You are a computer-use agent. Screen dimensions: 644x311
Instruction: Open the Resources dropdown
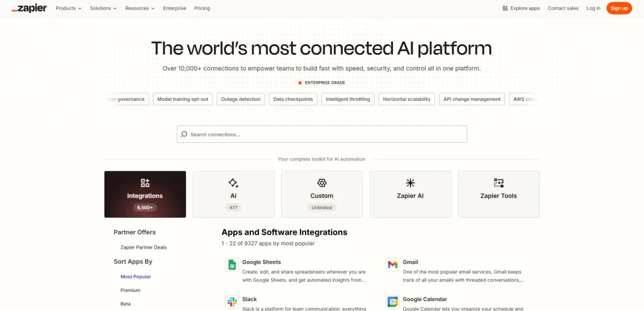point(140,8)
